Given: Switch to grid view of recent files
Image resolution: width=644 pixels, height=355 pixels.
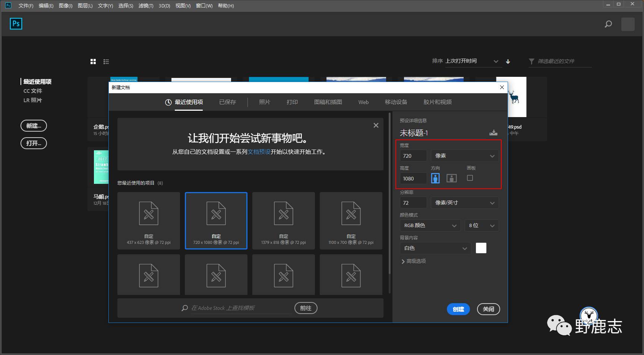Looking at the screenshot, I should [x=93, y=62].
